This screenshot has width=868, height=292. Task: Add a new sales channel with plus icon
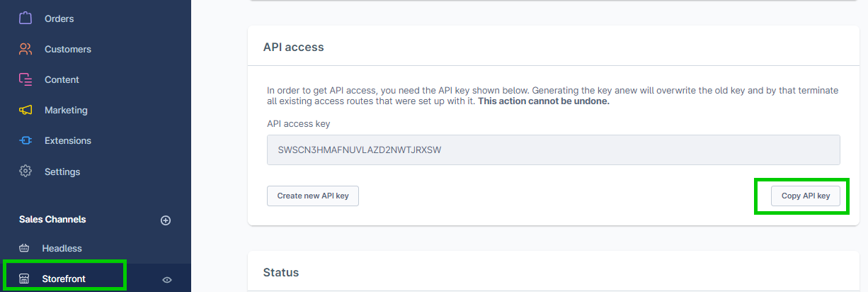pos(166,220)
